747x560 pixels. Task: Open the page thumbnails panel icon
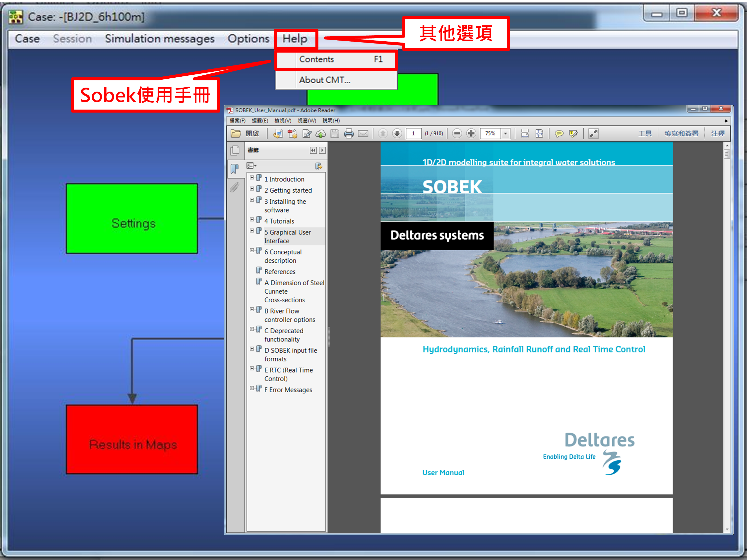click(235, 150)
